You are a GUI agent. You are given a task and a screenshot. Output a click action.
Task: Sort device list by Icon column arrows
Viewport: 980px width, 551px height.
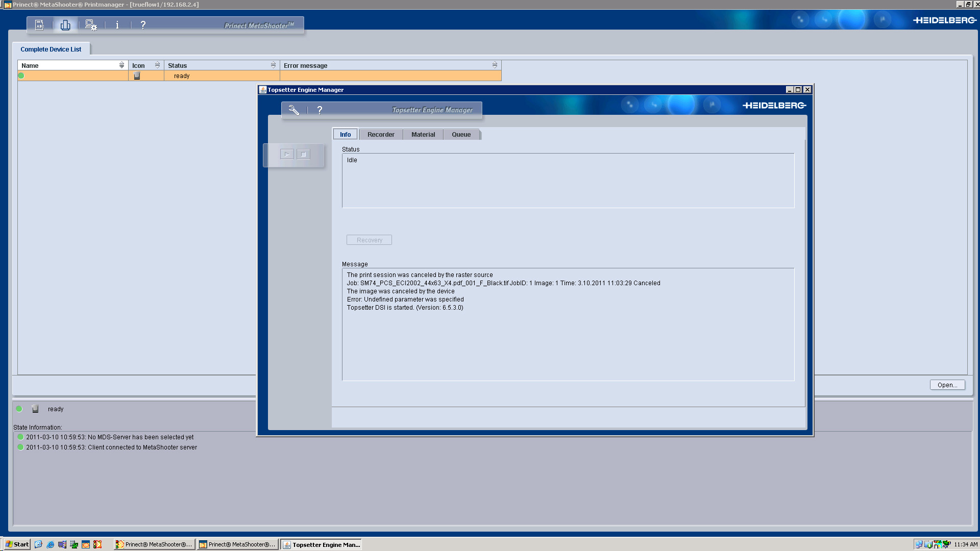pos(157,65)
